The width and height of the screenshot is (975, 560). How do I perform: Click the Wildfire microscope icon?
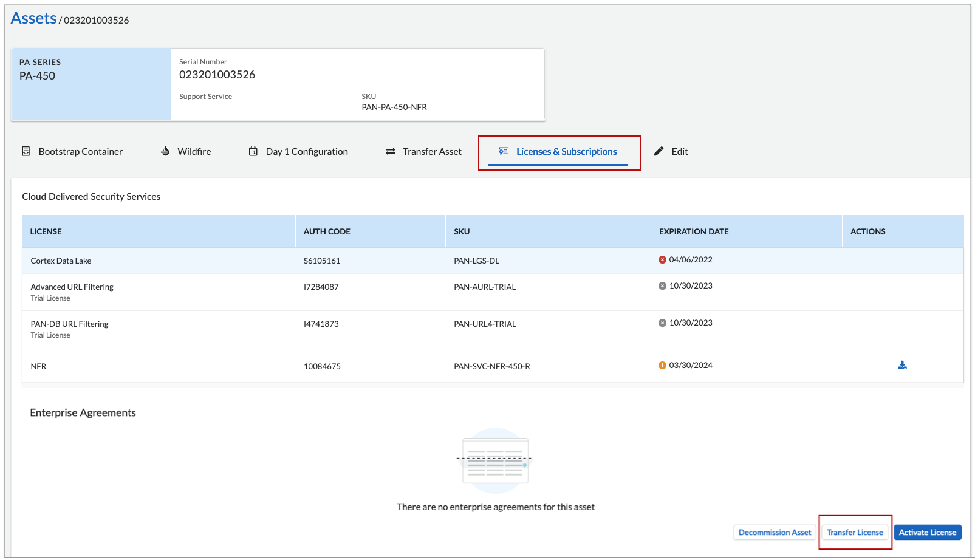[165, 151]
